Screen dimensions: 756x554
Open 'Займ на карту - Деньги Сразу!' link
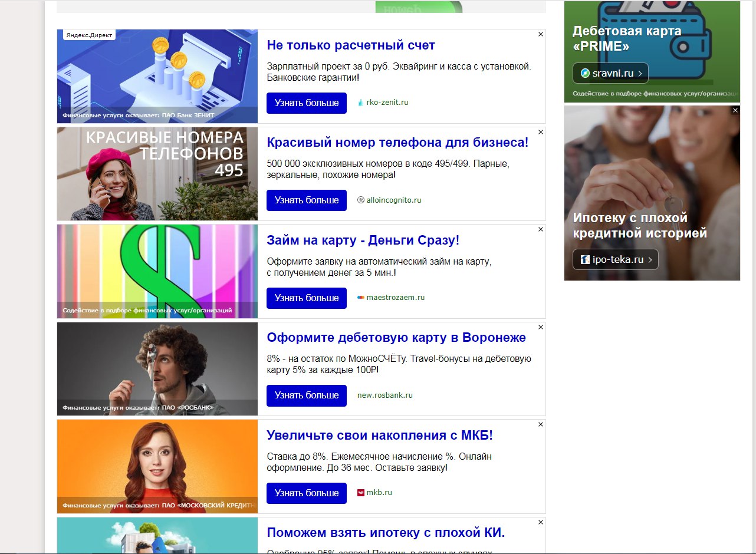(363, 240)
